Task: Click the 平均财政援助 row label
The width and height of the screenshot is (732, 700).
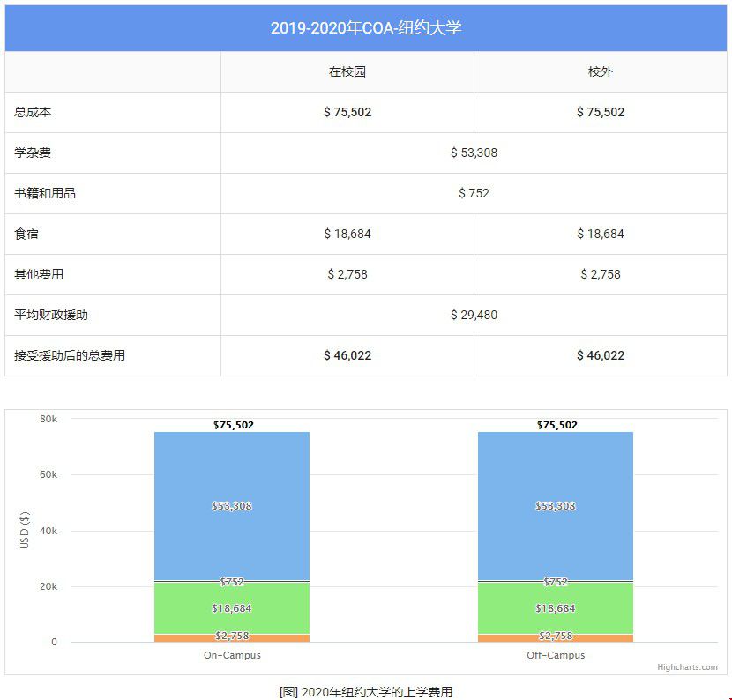Action: pos(51,315)
